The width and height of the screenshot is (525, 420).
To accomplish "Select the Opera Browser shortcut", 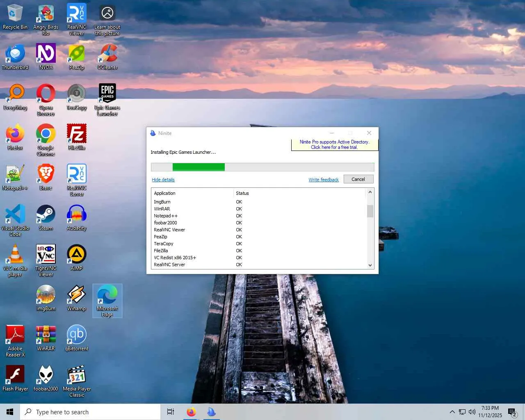I will pos(46,100).
